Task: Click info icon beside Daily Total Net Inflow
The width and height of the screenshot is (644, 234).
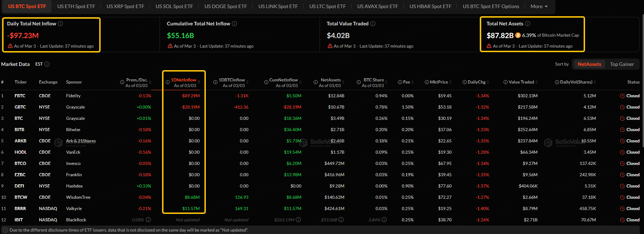Action: point(60,24)
